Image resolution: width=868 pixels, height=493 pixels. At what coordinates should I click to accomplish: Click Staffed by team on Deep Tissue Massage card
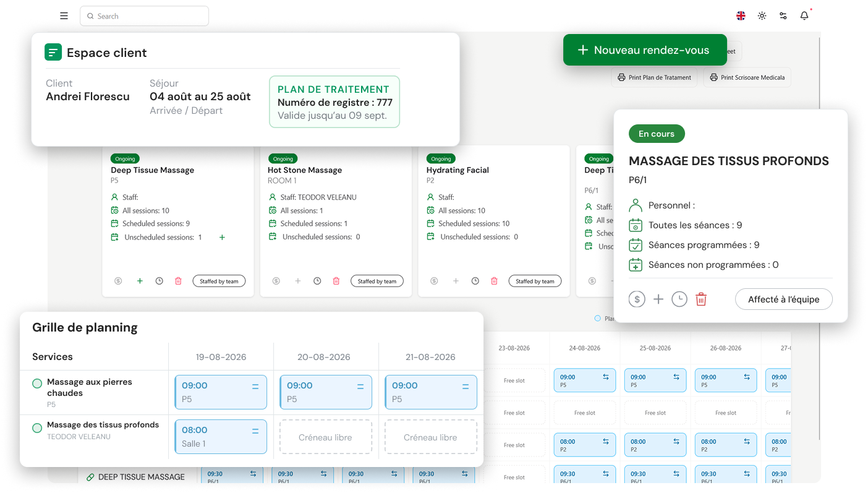point(219,281)
